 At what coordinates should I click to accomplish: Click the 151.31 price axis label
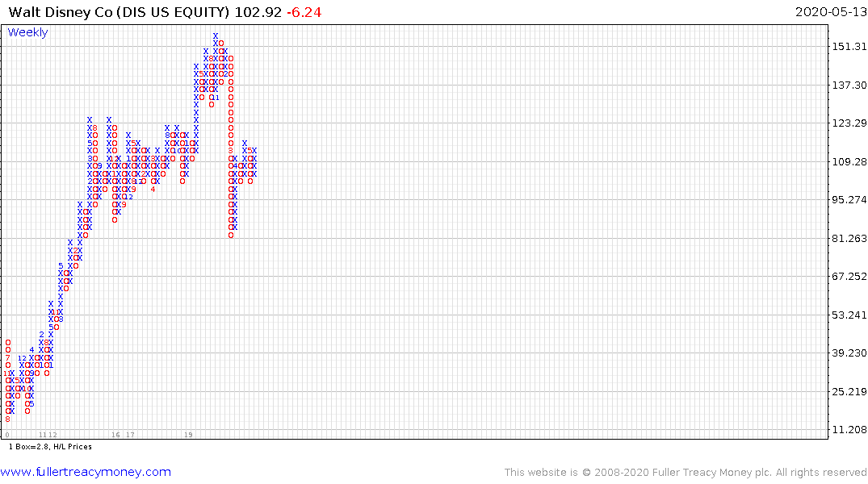(x=849, y=47)
